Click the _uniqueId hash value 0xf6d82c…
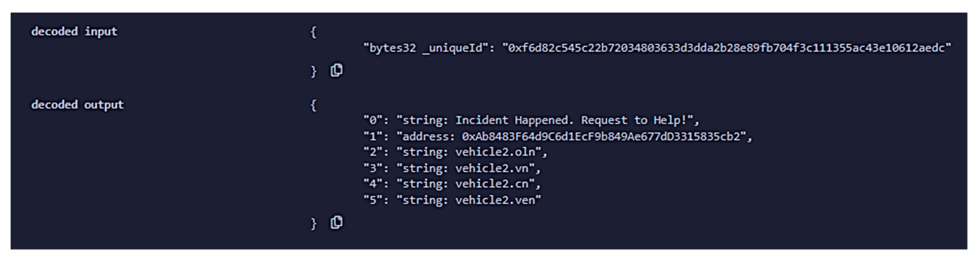 (726, 48)
